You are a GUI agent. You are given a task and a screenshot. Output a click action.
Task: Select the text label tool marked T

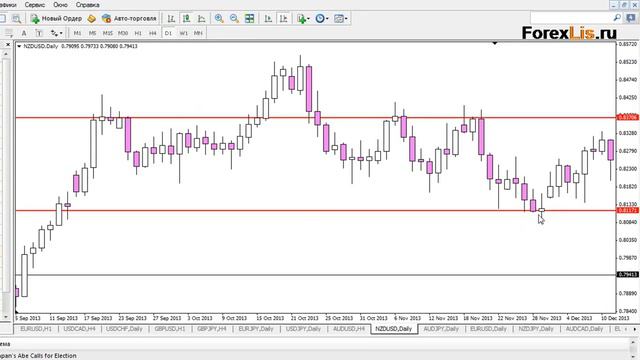coord(39,33)
